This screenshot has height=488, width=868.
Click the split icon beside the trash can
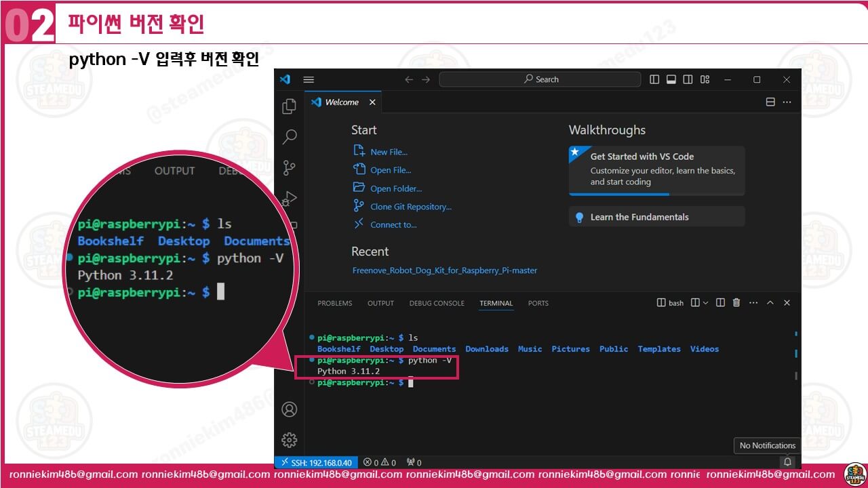tap(720, 303)
